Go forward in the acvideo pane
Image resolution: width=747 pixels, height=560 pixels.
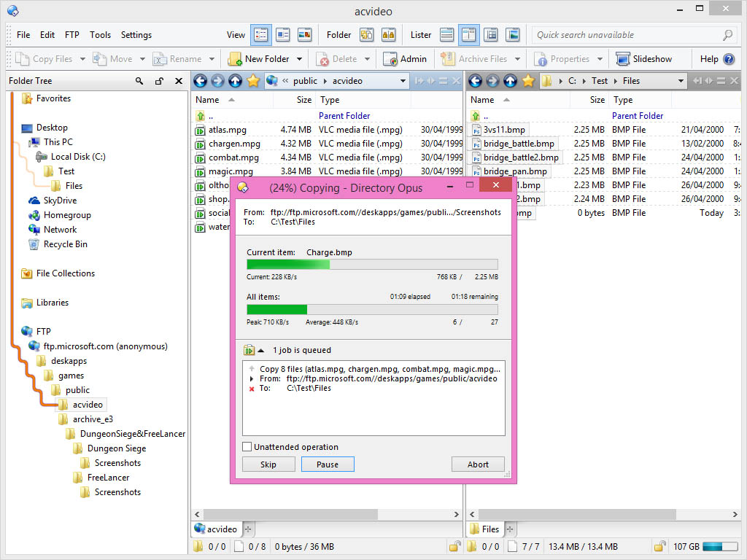pyautogui.click(x=217, y=81)
